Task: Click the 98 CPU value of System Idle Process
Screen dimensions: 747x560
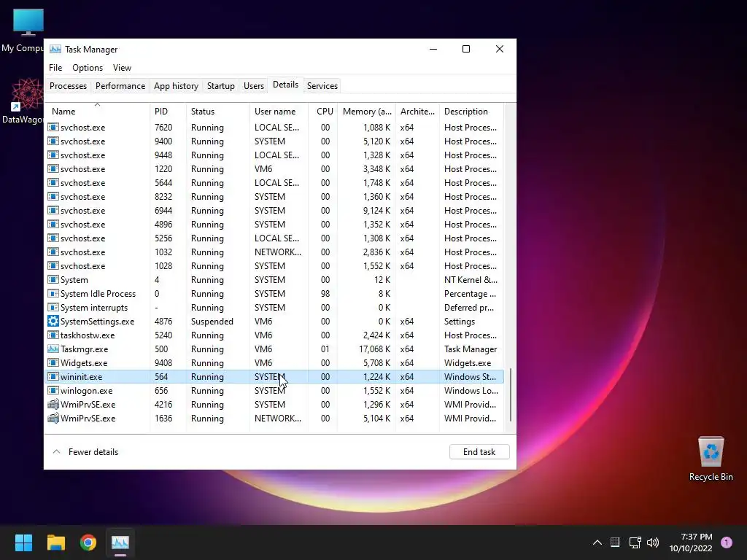Action: tap(325, 294)
